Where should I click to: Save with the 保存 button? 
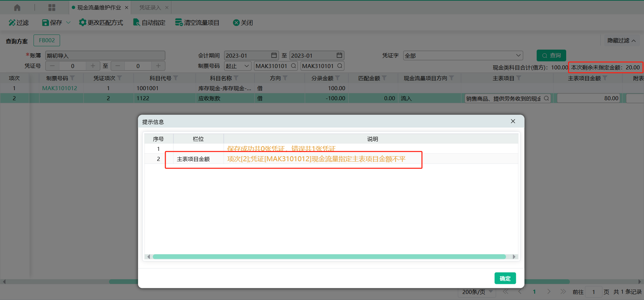pos(52,22)
